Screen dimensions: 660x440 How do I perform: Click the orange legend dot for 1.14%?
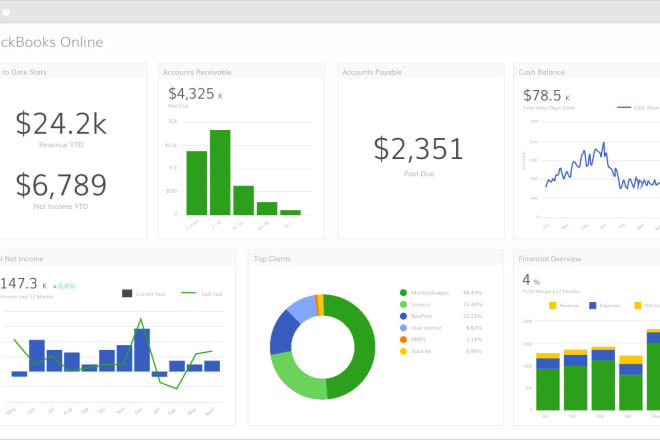tap(403, 339)
